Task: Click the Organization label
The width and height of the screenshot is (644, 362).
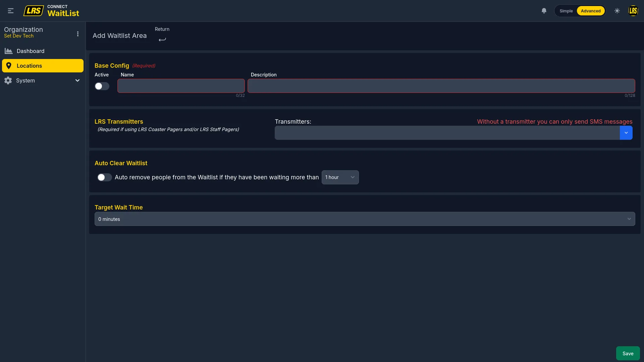Action: (23, 29)
